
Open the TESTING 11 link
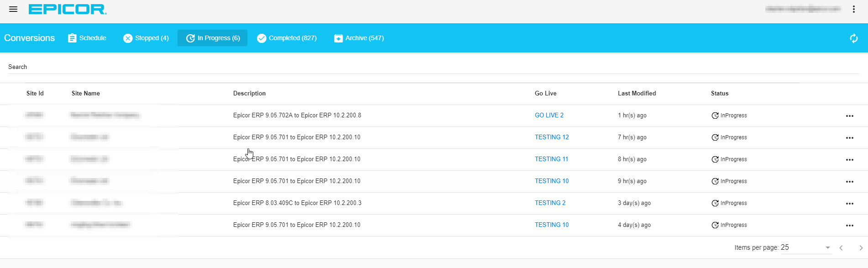point(551,159)
